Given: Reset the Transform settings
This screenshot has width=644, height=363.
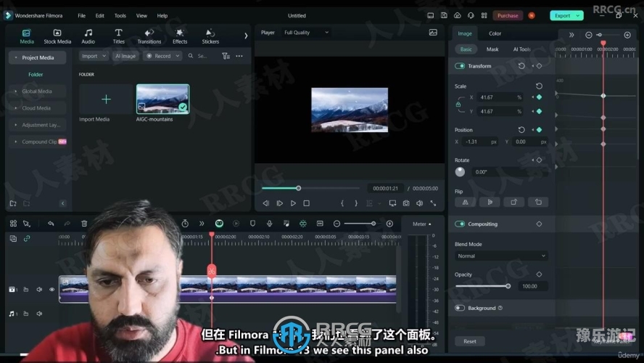Looking at the screenshot, I should [521, 66].
